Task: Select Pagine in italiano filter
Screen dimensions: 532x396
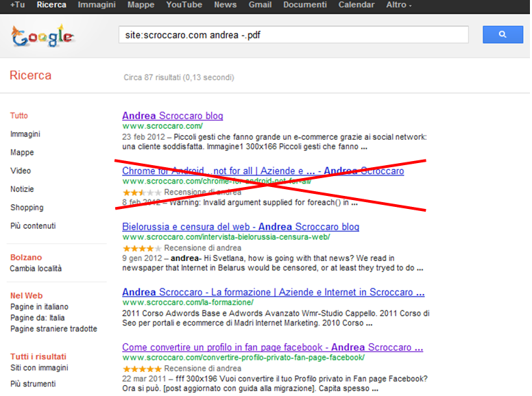Action: 39,306
